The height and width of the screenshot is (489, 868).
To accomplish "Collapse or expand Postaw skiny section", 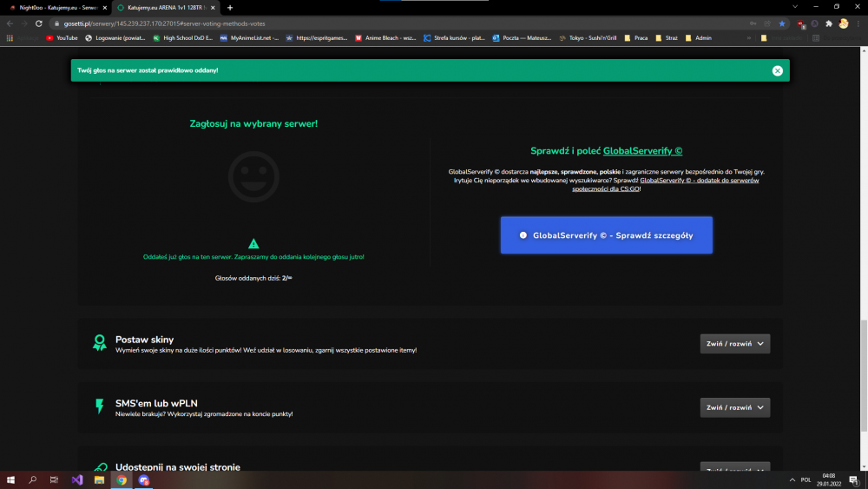I will (x=734, y=344).
